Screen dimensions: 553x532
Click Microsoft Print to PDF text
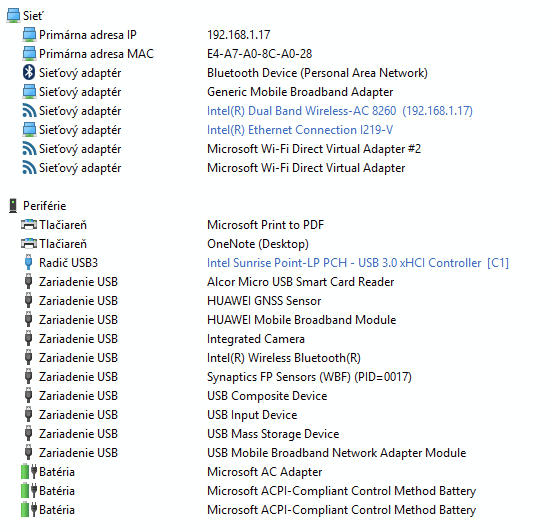[265, 225]
